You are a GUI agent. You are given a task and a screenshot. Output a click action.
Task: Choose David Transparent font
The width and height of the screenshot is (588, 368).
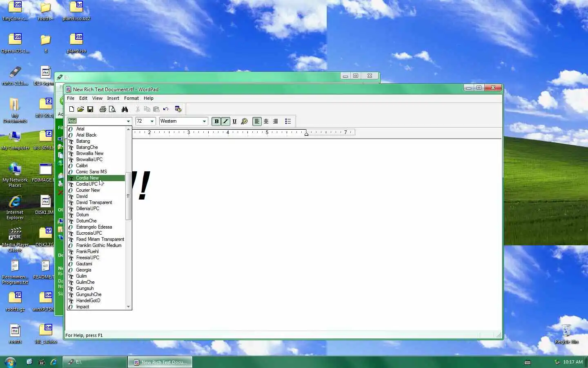coord(96,202)
